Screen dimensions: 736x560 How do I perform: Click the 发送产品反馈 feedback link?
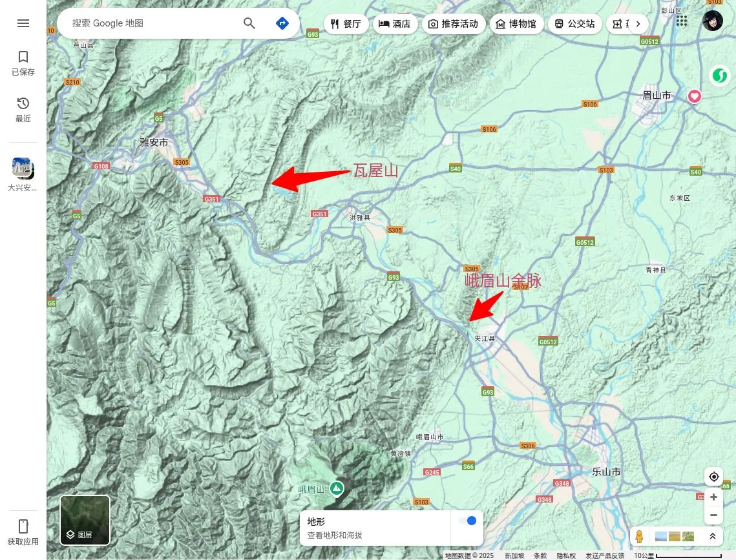pos(605,555)
